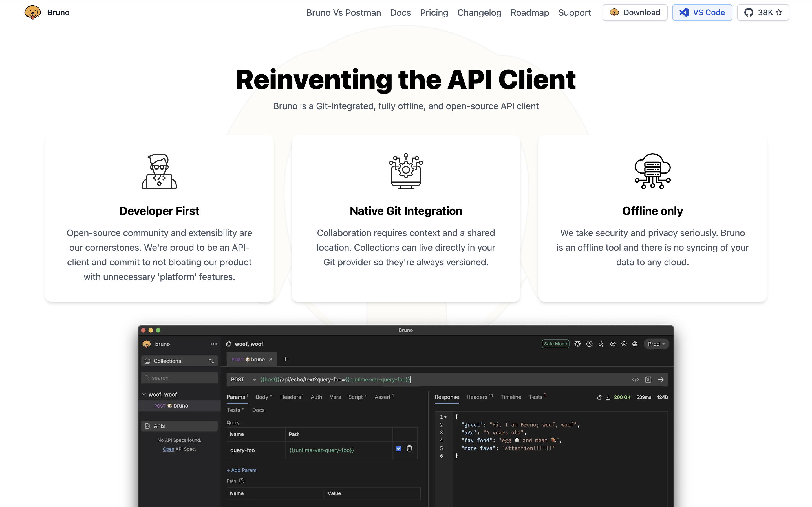Delete query-foo param with trash icon
812x507 pixels.
409,449
